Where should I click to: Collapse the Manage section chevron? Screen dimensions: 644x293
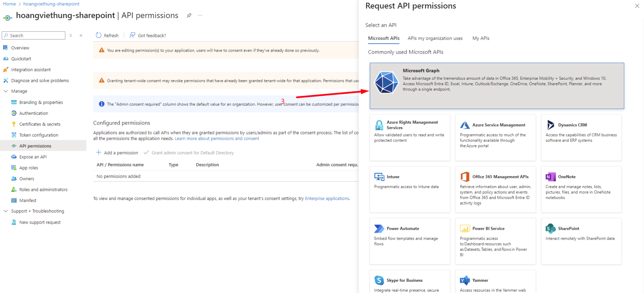[5, 91]
